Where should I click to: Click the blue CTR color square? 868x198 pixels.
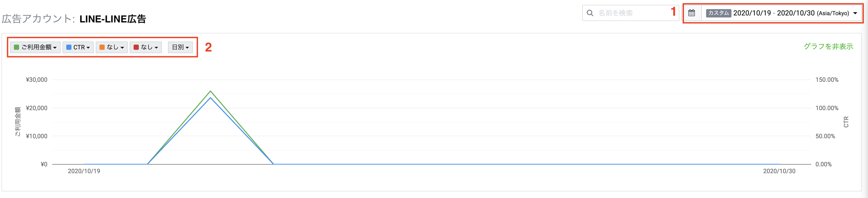coord(69,47)
